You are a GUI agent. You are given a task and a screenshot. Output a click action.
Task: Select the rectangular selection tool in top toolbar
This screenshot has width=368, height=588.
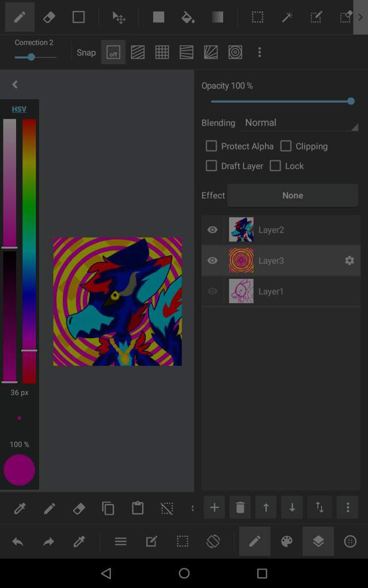point(257,17)
